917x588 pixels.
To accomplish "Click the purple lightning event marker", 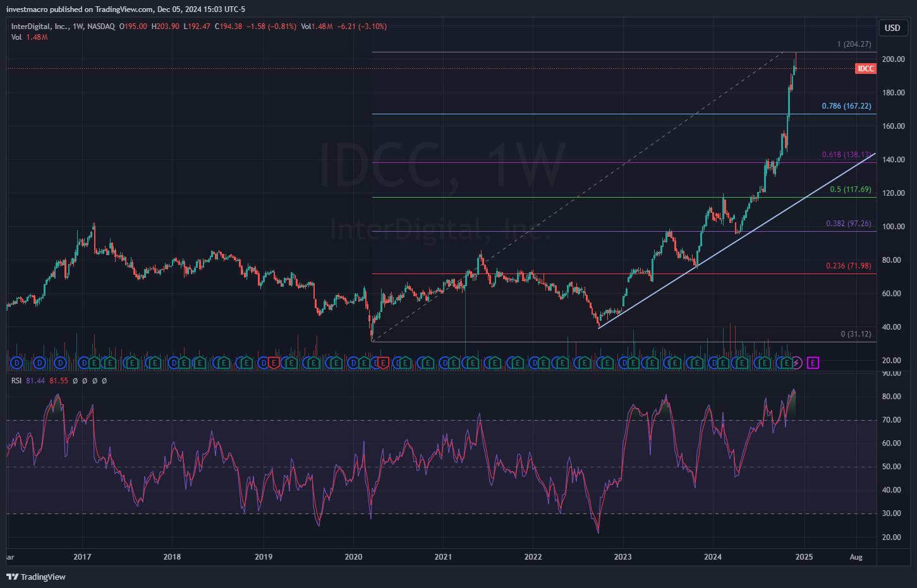I will tap(797, 363).
